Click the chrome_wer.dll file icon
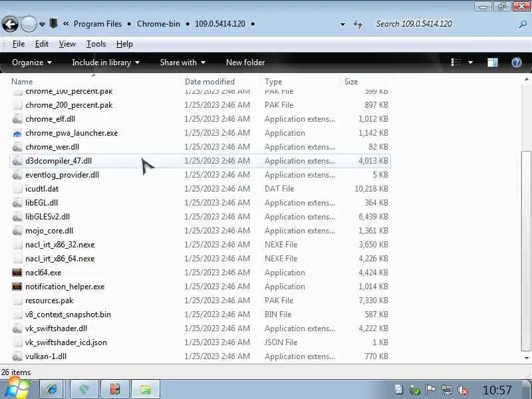The image size is (532, 399). pos(17,147)
